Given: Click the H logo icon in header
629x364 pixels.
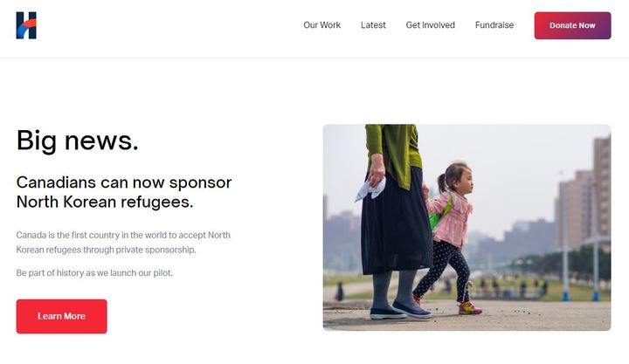Looking at the screenshot, I should coord(26,25).
